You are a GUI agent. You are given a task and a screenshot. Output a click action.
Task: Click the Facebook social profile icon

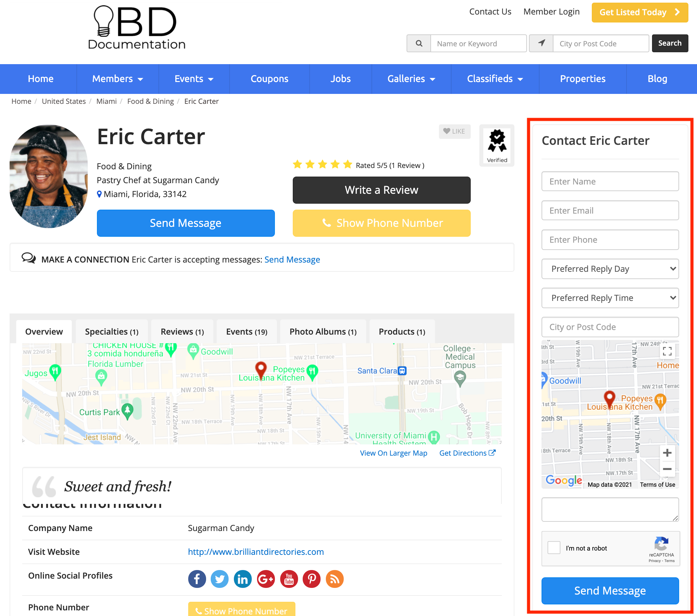(x=197, y=579)
